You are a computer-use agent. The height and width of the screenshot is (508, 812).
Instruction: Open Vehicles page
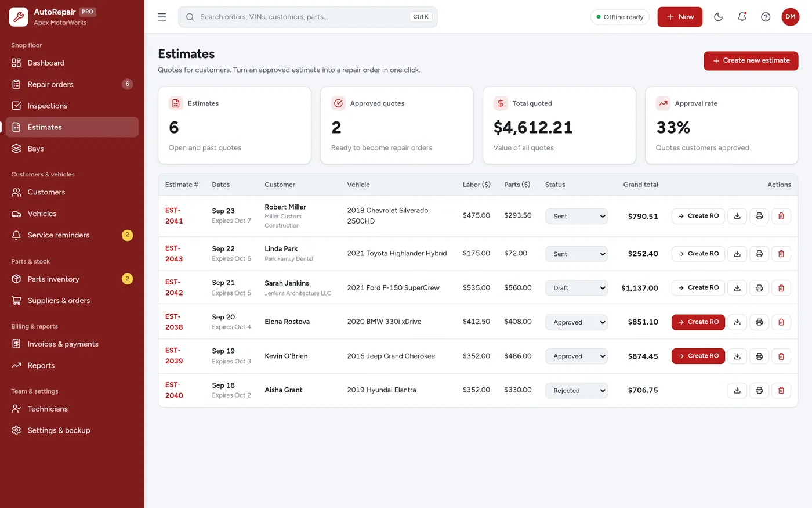coord(72,214)
